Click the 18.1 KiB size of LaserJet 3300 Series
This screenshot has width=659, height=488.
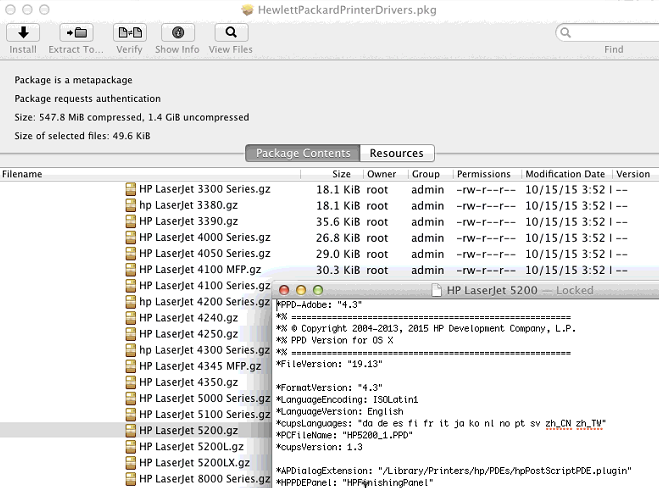pos(338,190)
